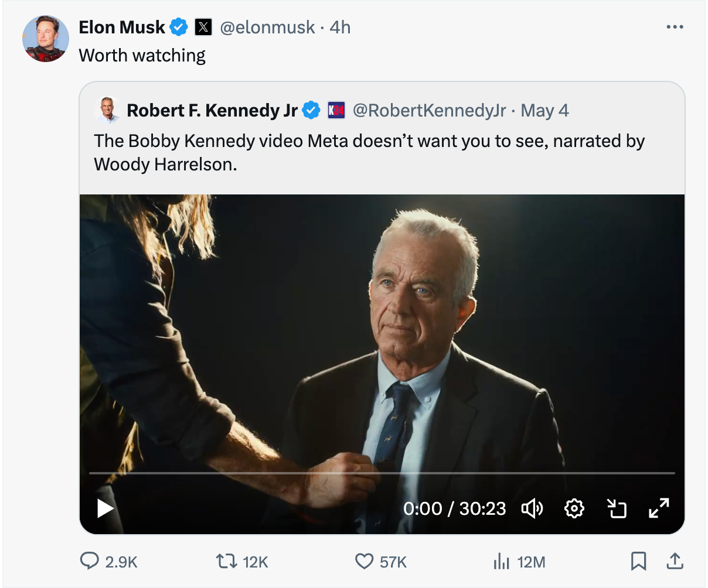Toggle picture-in-picture mode for video
The width and height of the screenshot is (708, 588).
pyautogui.click(x=616, y=508)
